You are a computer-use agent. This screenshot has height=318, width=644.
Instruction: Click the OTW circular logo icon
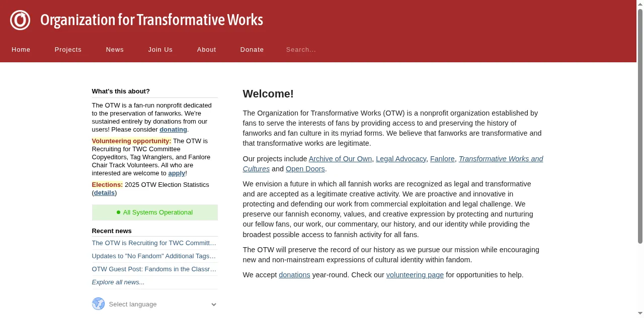pos(20,20)
